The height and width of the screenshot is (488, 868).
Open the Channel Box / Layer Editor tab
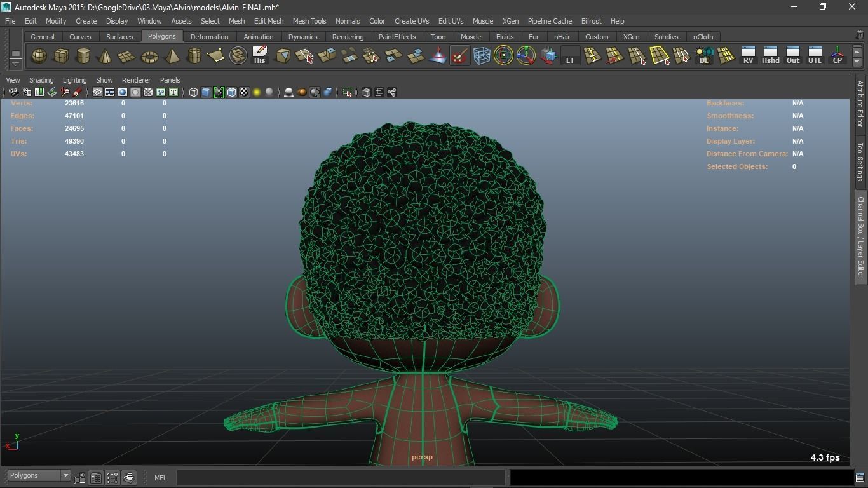pyautogui.click(x=860, y=237)
